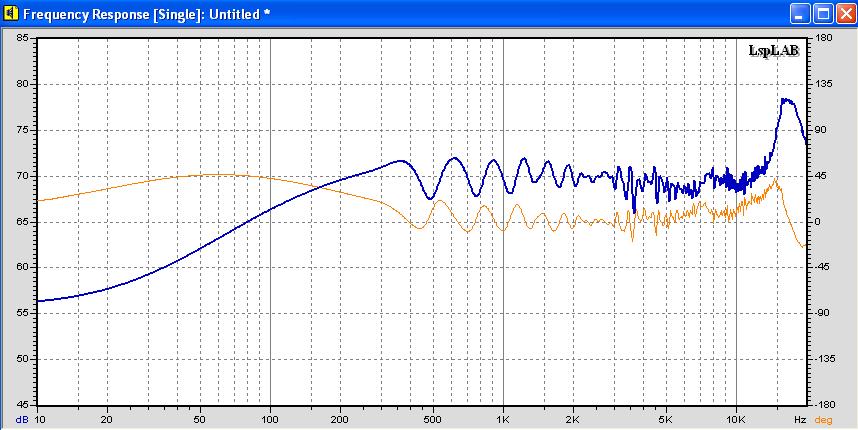Click the orange 'deg' axis unit label
This screenshot has height=430, width=858.
822,420
